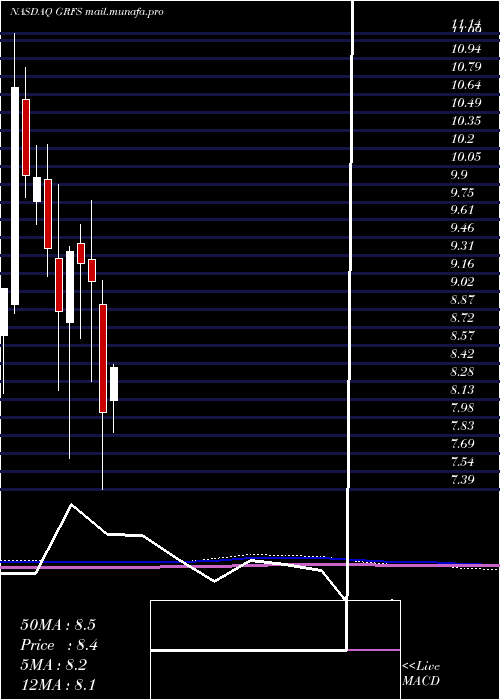
Task: Click the 10.49 price axis label
Action: (466, 103)
